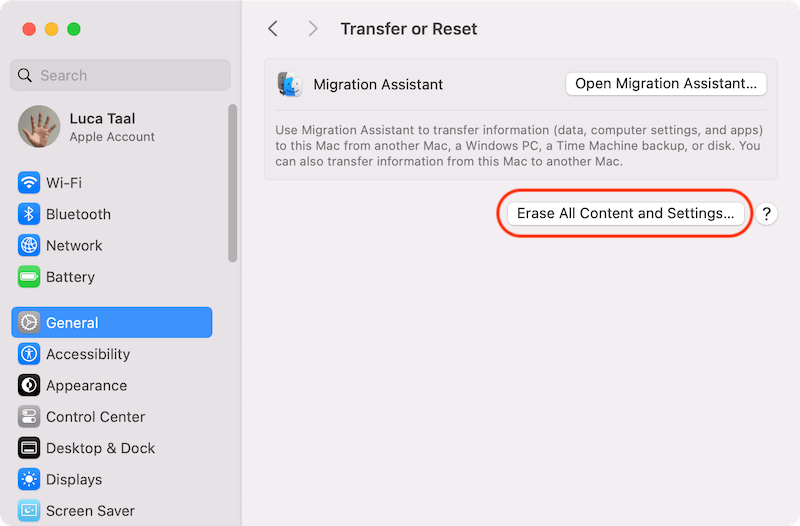
Task: Click the Displays sun icon
Action: tap(29, 480)
